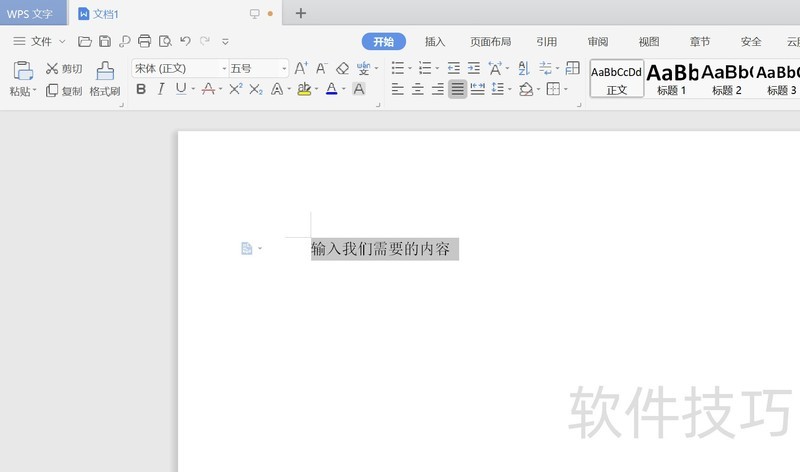This screenshot has width=800, height=472.
Task: Click the Chinese layout A icon
Action: click(494, 68)
